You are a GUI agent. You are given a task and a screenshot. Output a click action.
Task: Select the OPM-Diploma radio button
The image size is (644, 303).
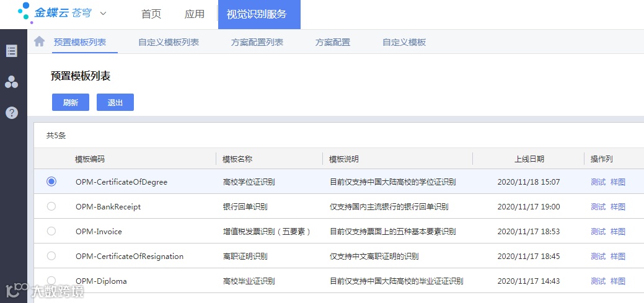pos(51,281)
